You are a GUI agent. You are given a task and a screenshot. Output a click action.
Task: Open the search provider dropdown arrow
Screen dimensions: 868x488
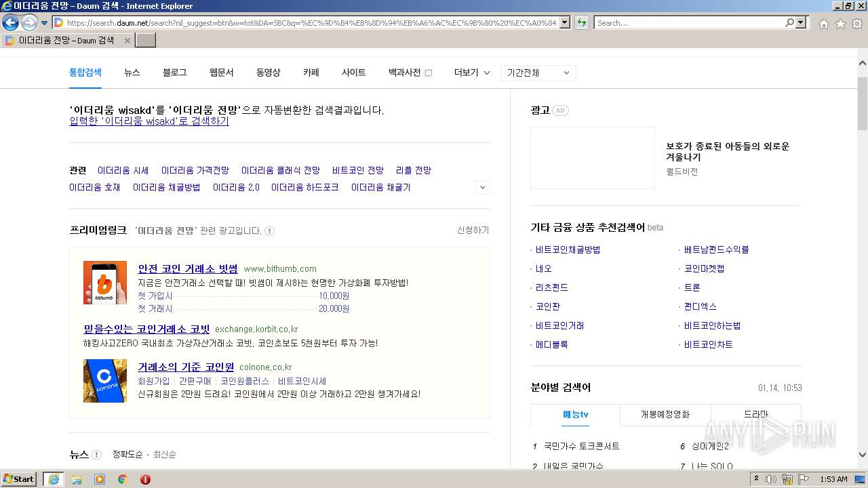point(802,23)
